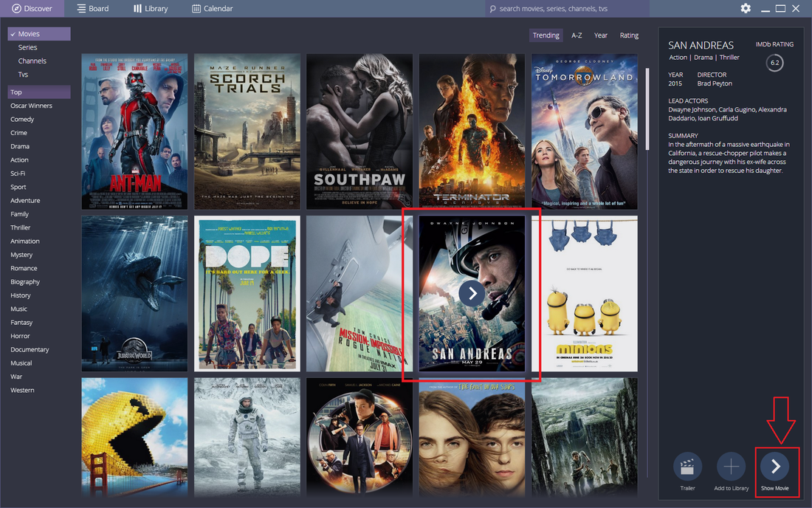Select the Pixels Pac-Man poster

coord(134,438)
